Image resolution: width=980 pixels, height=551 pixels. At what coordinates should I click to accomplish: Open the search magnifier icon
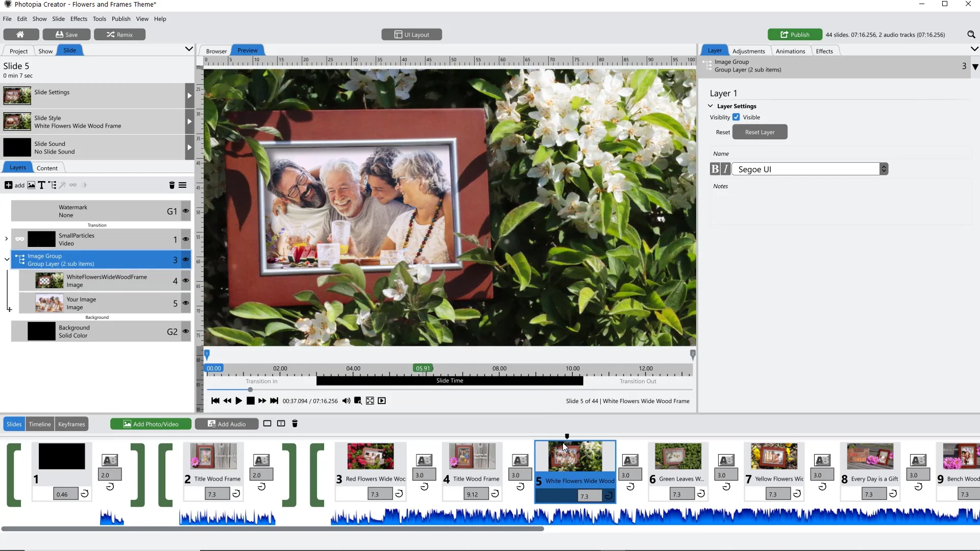(971, 35)
